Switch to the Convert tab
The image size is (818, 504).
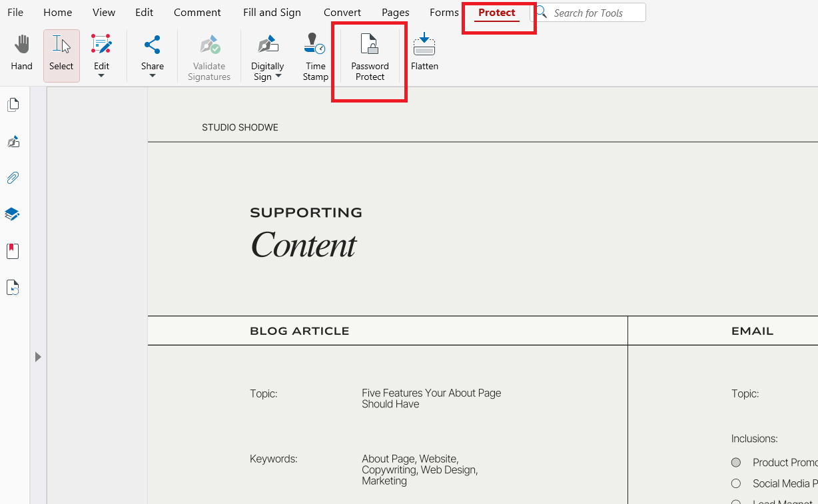coord(342,13)
